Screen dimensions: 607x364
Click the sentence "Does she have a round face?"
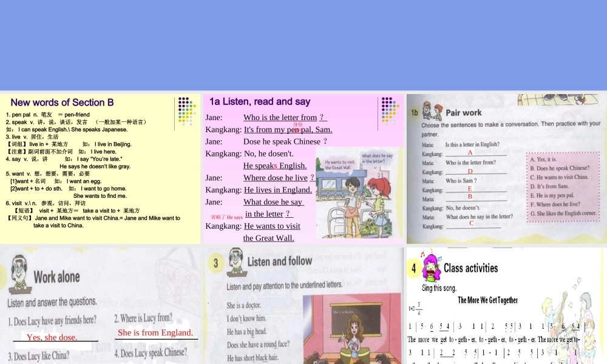[x=258, y=345]
